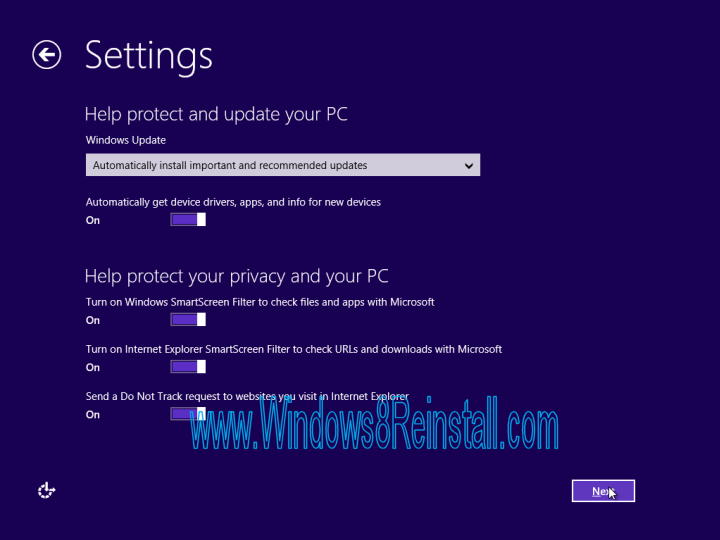Viewport: 720px width, 540px height.
Task: Select the 'Help protect and update your PC' heading
Action: click(216, 114)
